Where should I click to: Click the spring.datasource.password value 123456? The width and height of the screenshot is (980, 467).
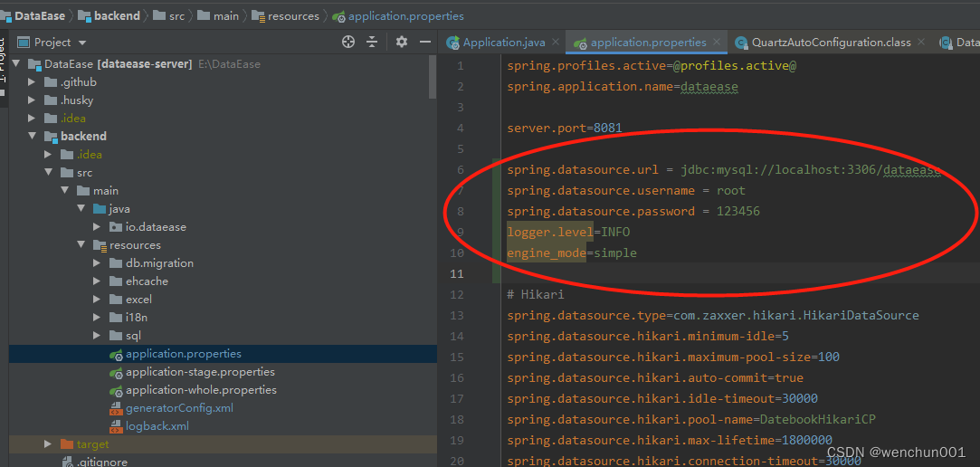pos(738,211)
